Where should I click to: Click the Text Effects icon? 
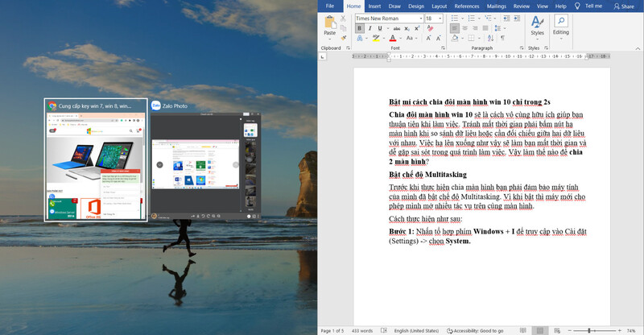(360, 38)
